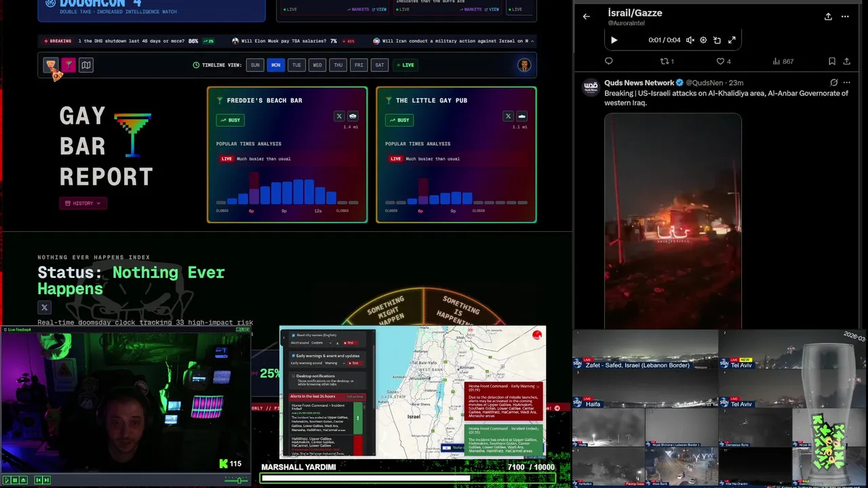
Task: Open the Haifa live camera feed
Action: (645, 389)
